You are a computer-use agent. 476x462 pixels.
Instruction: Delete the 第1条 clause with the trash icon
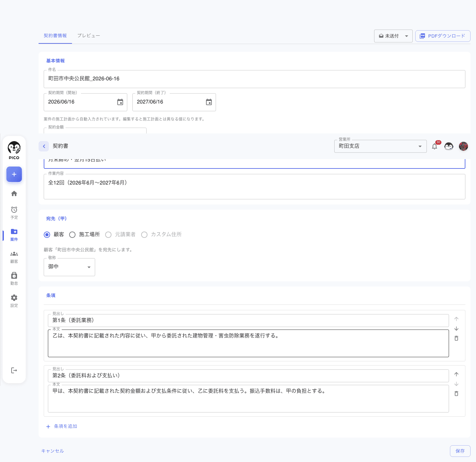coord(456,338)
